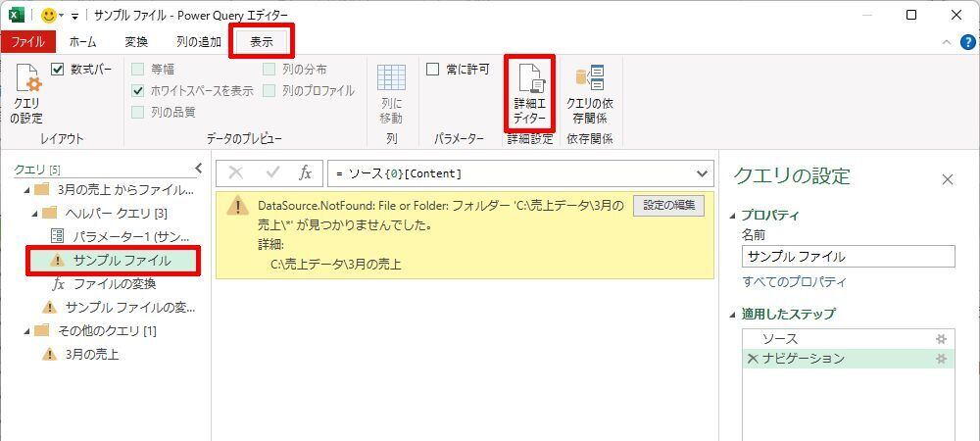Click the smiley feedback icon in title bar
This screenshot has height=441, width=980.
48,15
